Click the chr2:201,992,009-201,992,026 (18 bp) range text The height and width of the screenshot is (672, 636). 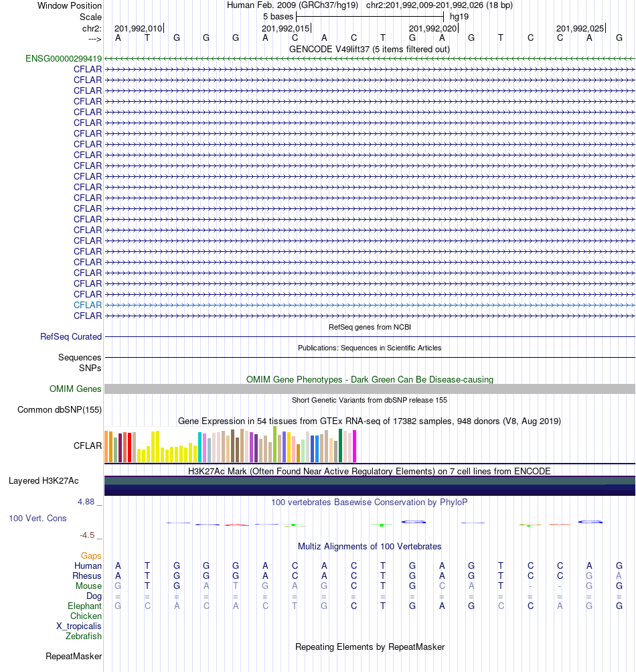439,5
